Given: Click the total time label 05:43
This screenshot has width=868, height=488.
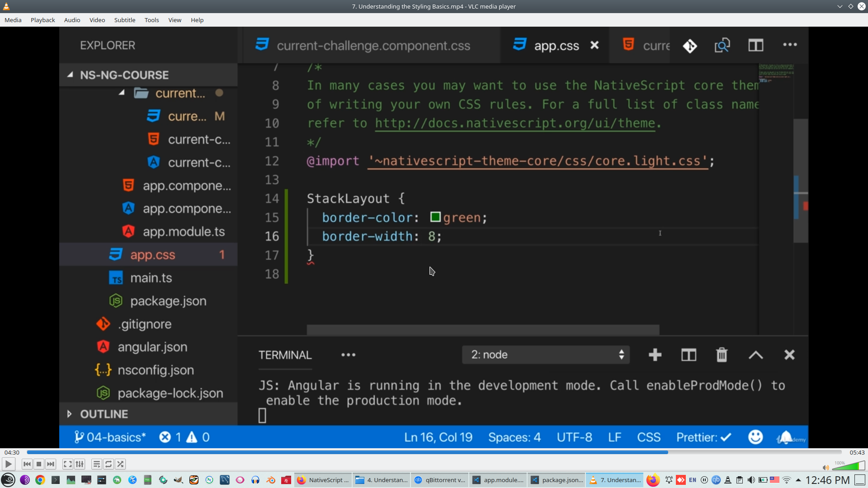Looking at the screenshot, I should 857,452.
